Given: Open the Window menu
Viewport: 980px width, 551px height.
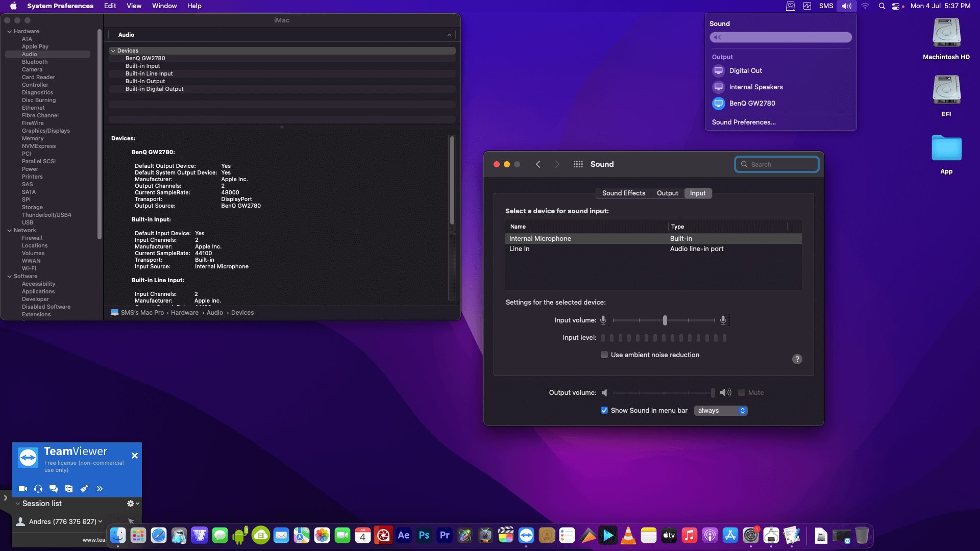Looking at the screenshot, I should tap(164, 6).
